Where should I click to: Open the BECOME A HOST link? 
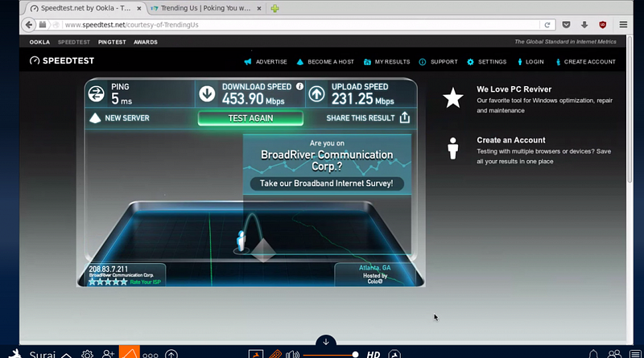click(x=325, y=62)
